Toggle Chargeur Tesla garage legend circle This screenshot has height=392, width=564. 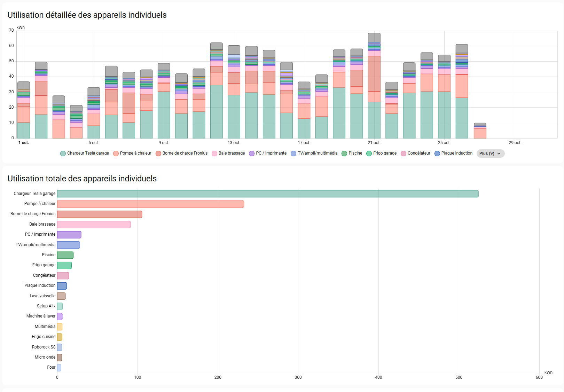click(63, 154)
